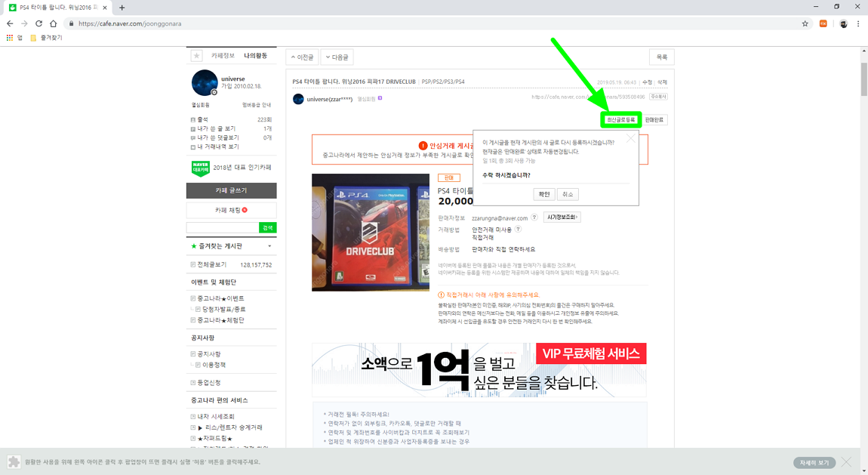
Task: Click the universe profile picture in sidebar
Action: (x=205, y=82)
